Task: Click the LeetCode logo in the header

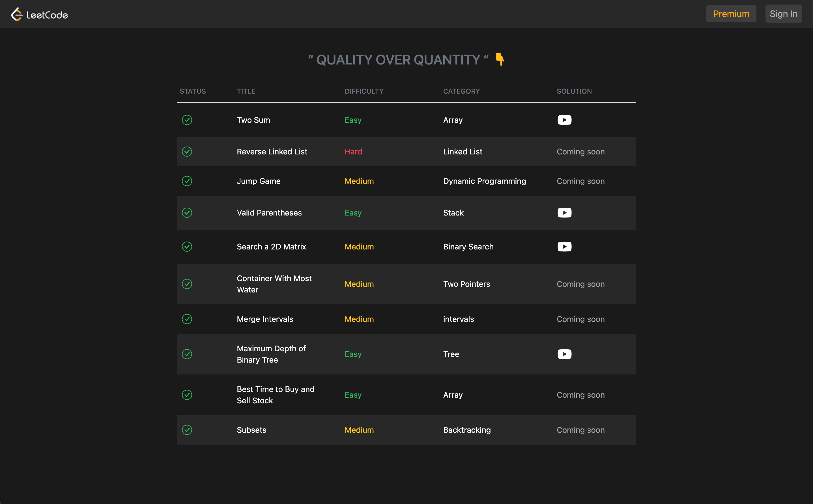Action: click(x=39, y=14)
